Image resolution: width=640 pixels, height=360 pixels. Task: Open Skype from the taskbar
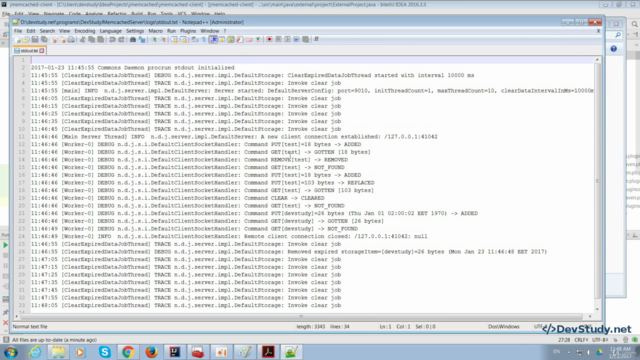point(104,352)
